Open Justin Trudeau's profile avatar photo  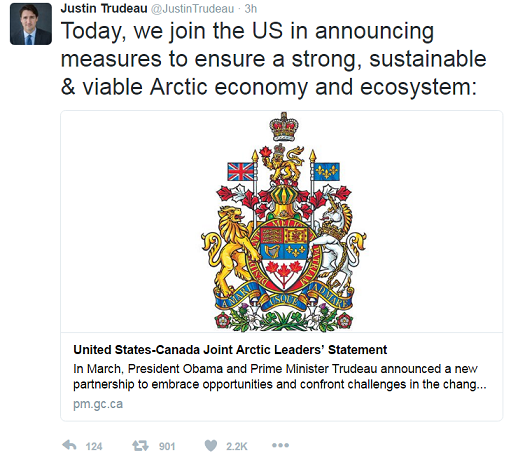click(x=31, y=24)
